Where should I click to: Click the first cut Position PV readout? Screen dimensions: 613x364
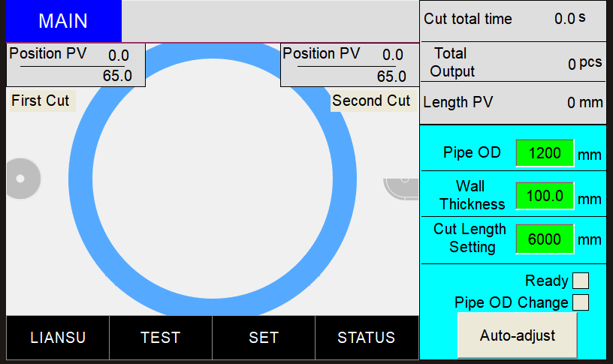coord(76,65)
